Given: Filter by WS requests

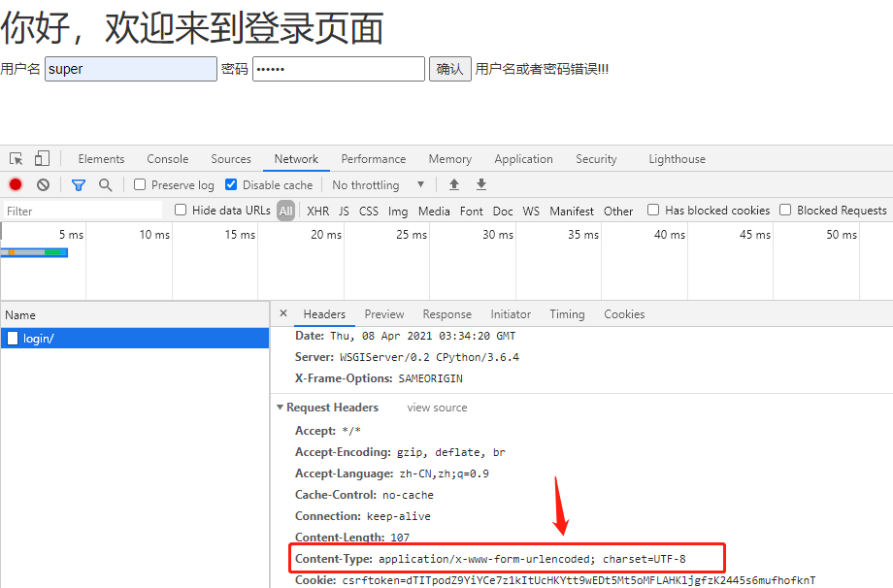Looking at the screenshot, I should [x=531, y=212].
